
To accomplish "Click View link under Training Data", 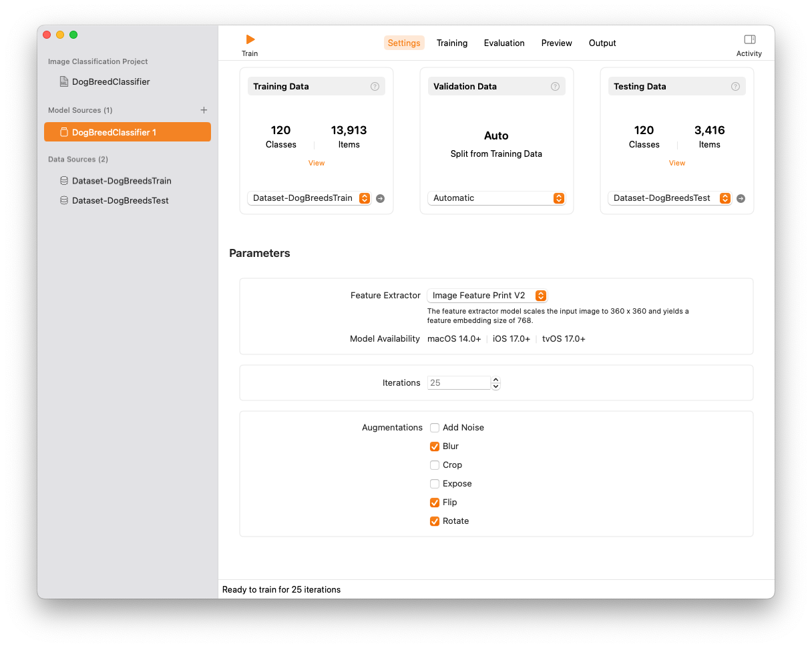I will pyautogui.click(x=317, y=163).
